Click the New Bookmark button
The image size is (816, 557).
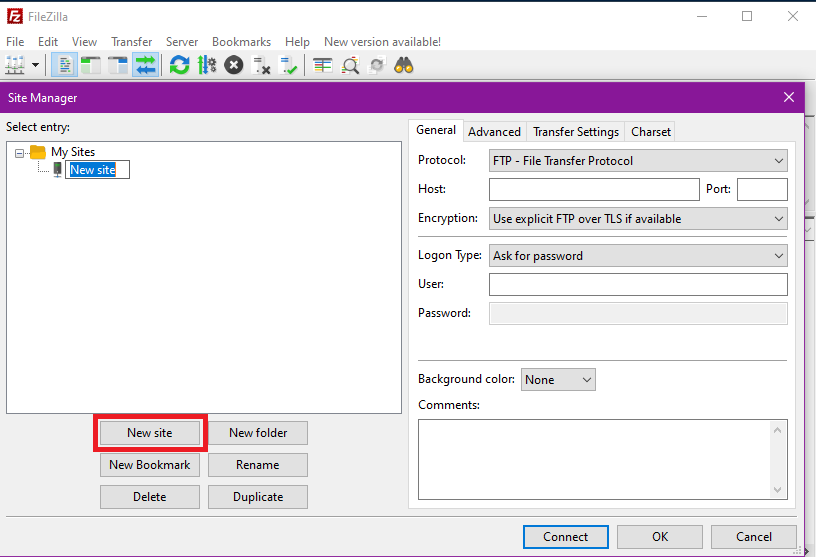[150, 465]
